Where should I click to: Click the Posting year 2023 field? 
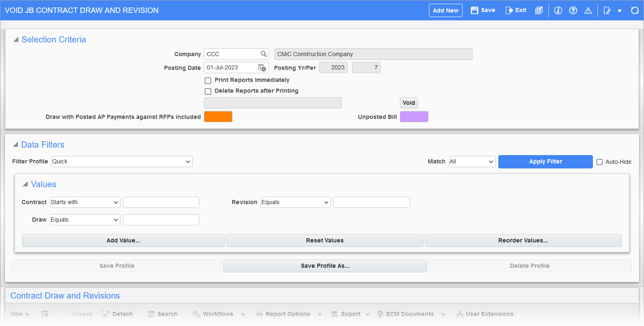coord(333,67)
